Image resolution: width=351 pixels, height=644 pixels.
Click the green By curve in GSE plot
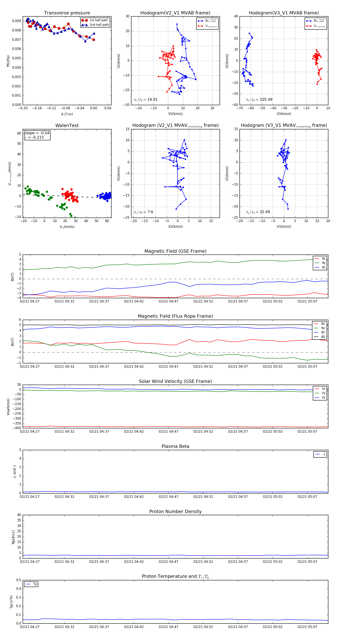(175, 264)
